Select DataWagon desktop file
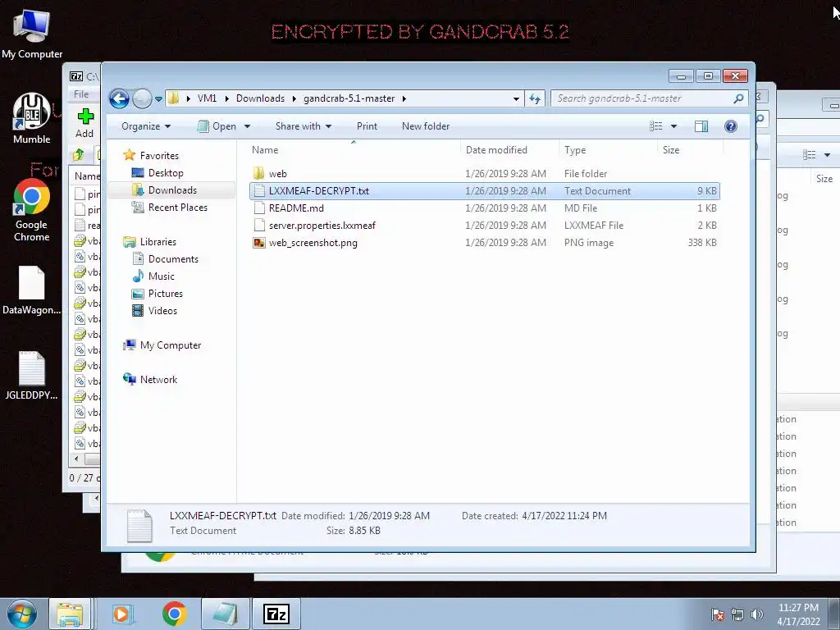 click(x=32, y=290)
